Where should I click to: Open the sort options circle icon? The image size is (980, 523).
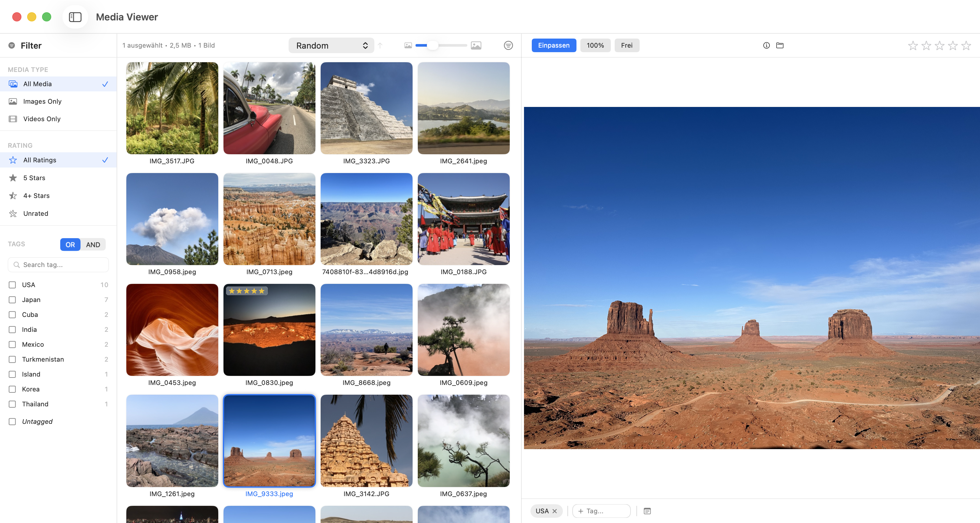508,45
